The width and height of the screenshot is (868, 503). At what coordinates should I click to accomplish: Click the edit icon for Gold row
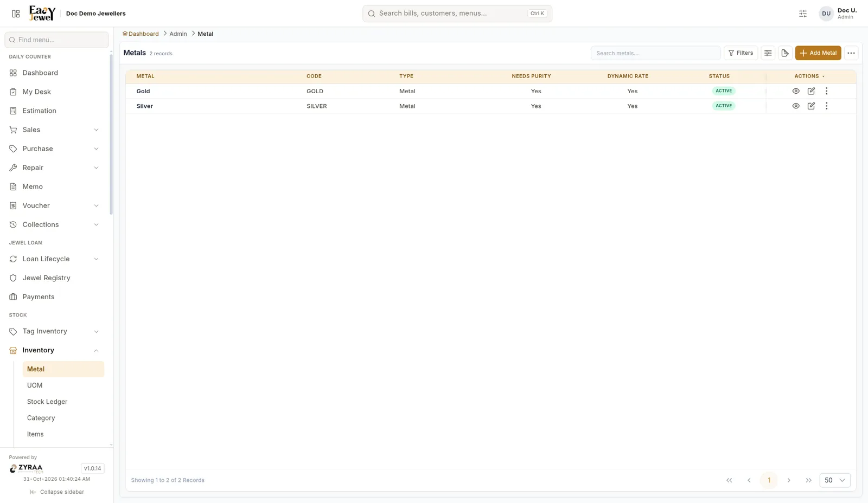[811, 91]
